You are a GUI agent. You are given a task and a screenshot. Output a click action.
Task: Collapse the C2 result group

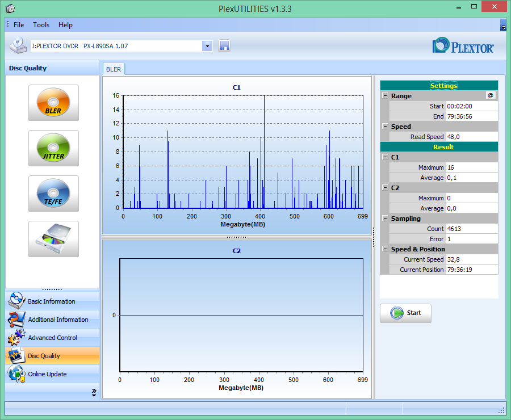pos(385,188)
